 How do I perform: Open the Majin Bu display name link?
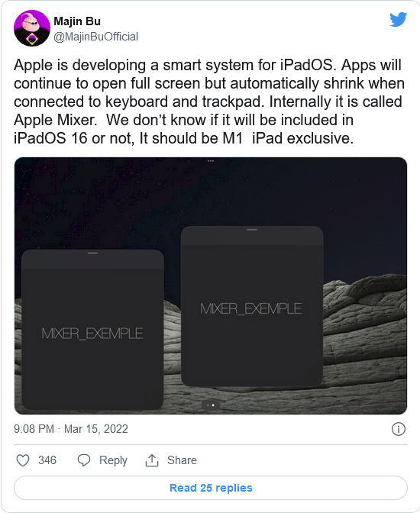click(x=77, y=21)
